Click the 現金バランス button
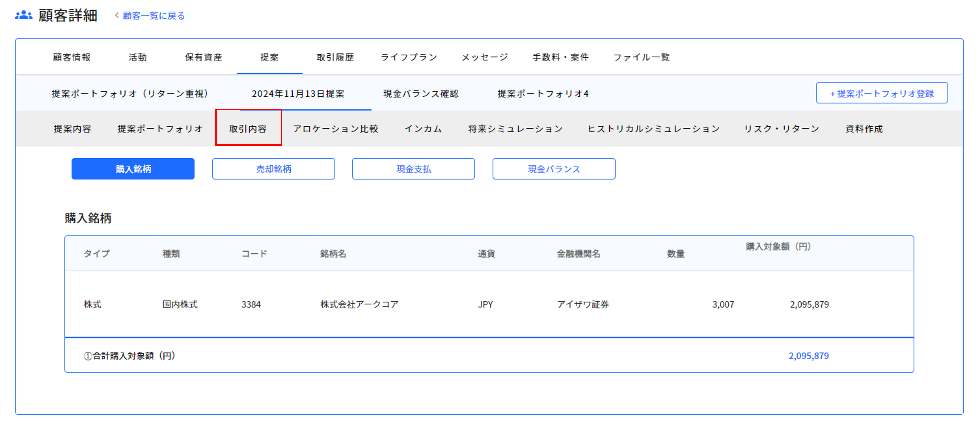Screen dimensions: 980x426 [x=553, y=169]
